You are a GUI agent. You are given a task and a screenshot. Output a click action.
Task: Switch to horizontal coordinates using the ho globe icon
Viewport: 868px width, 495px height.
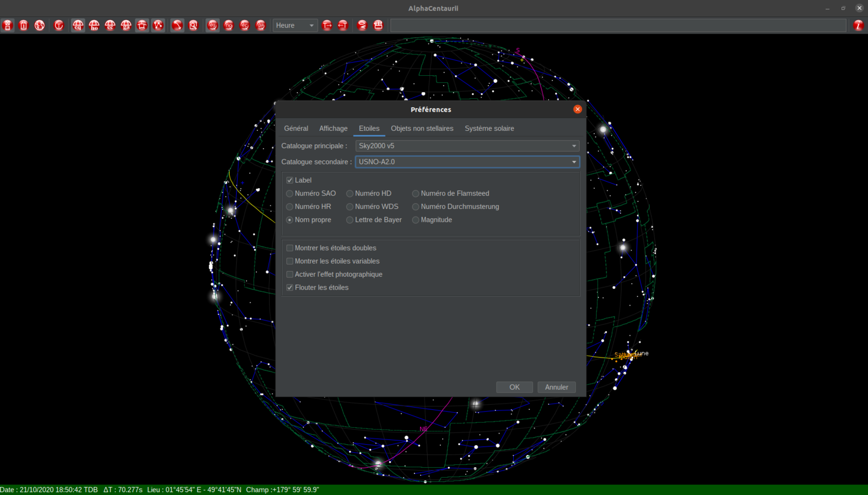(x=94, y=25)
